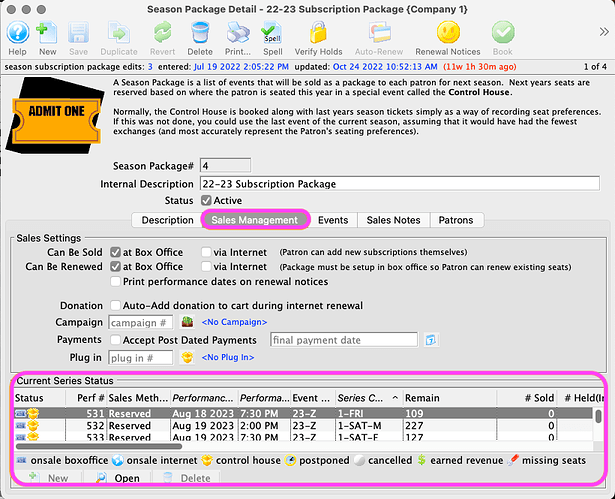Toggle Can Be Sold at Box Office

click(x=115, y=252)
